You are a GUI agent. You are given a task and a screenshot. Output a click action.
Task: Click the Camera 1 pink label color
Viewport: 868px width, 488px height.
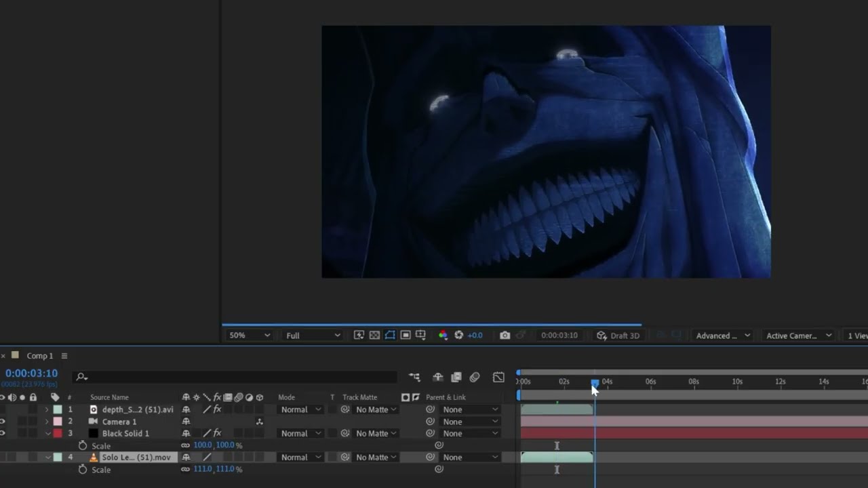[x=58, y=422]
